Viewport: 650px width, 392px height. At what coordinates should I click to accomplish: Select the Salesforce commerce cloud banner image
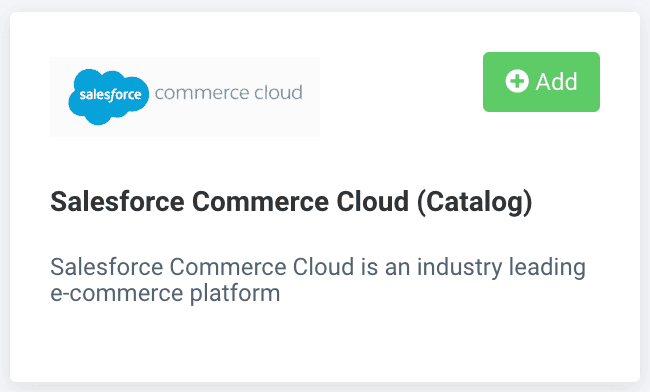coord(185,97)
